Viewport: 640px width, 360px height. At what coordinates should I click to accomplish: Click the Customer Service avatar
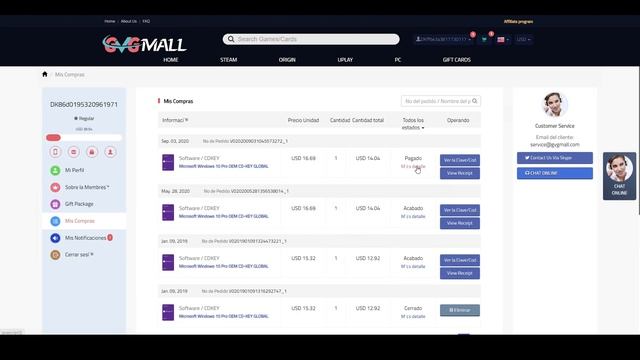coord(555,104)
